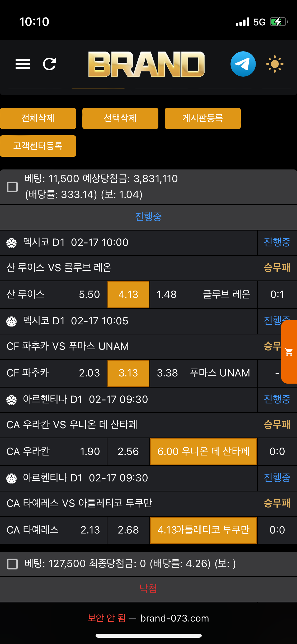297x644 pixels.
Task: Open the hamburger menu
Action: point(23,64)
